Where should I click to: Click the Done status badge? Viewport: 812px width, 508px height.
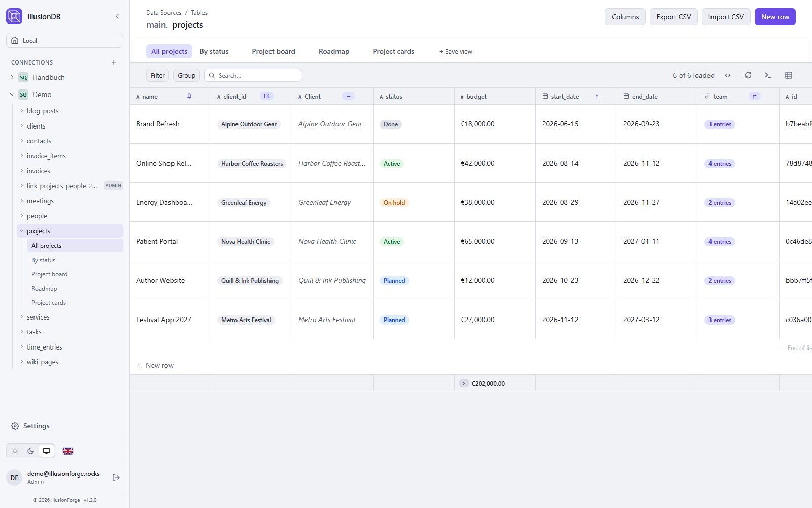391,124
